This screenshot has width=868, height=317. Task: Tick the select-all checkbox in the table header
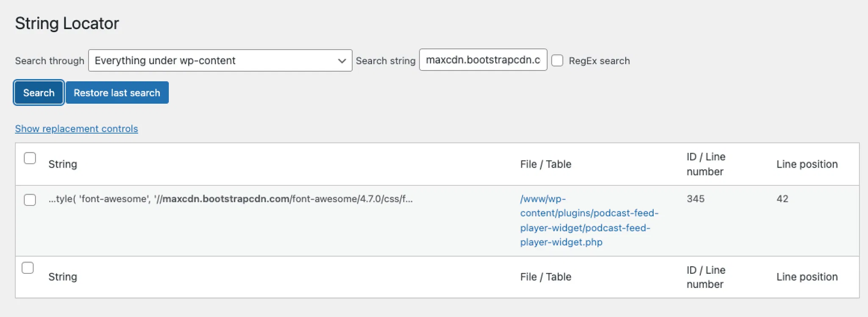pyautogui.click(x=30, y=158)
